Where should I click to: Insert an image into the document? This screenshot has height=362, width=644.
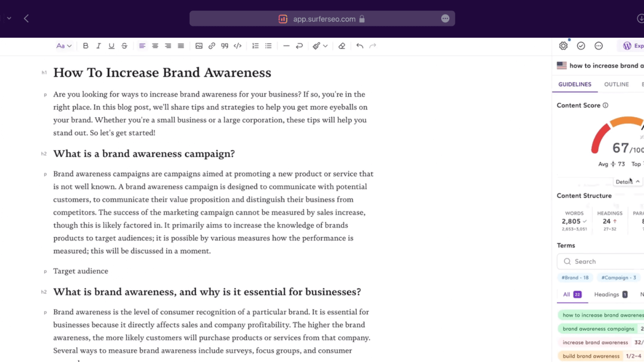(x=199, y=46)
